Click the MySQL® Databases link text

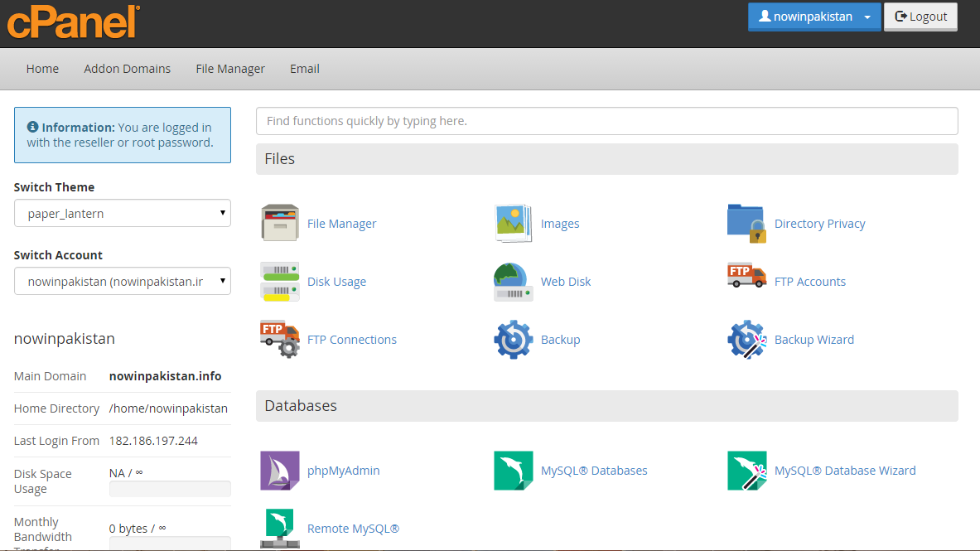[594, 471]
